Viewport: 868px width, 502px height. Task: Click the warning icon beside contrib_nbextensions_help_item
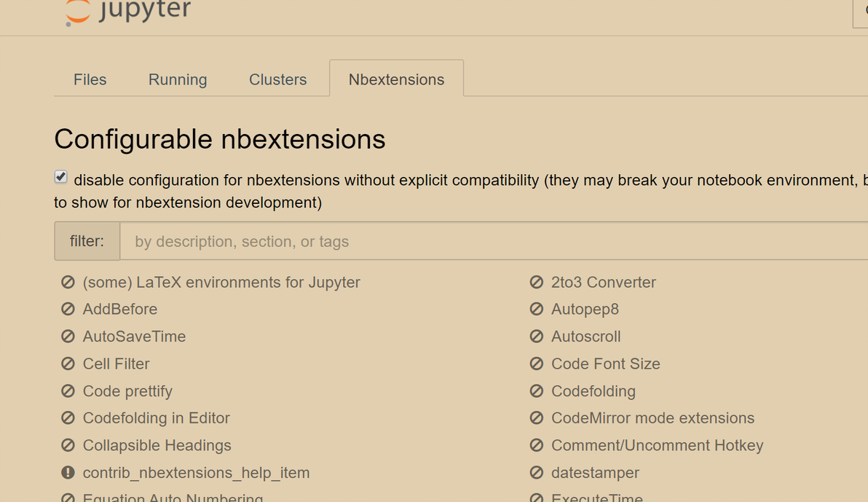68,473
